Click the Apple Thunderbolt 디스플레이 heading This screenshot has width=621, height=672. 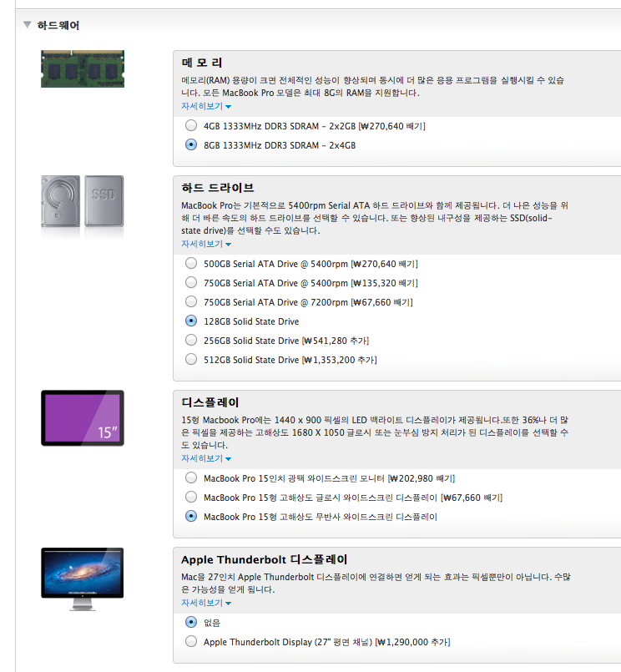264,559
